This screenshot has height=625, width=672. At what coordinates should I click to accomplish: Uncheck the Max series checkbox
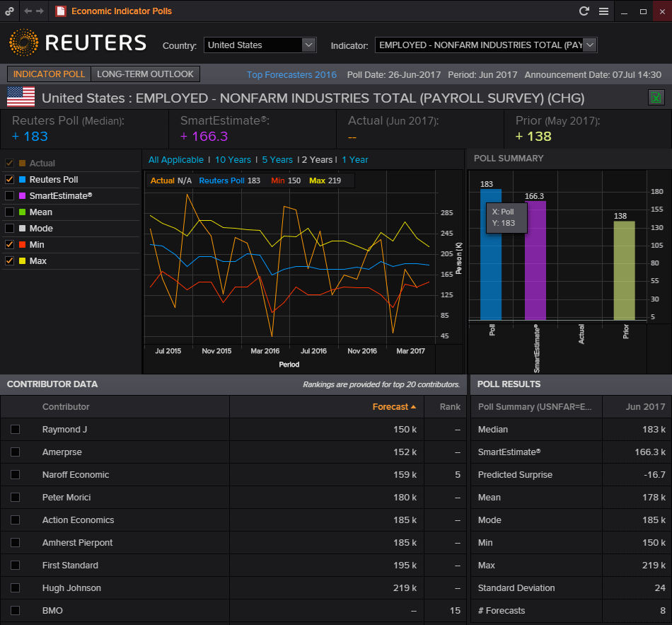click(x=9, y=260)
